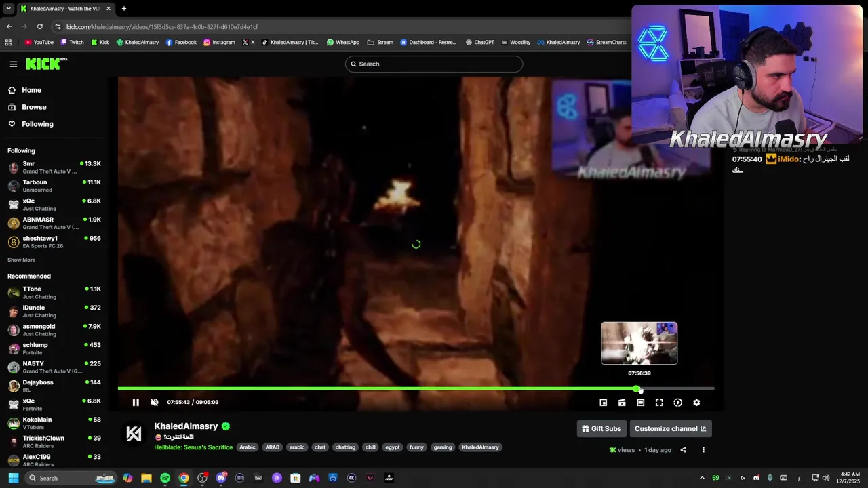The width and height of the screenshot is (868, 488).
Task: Open the taskbar volume control
Action: pyautogui.click(x=826, y=478)
